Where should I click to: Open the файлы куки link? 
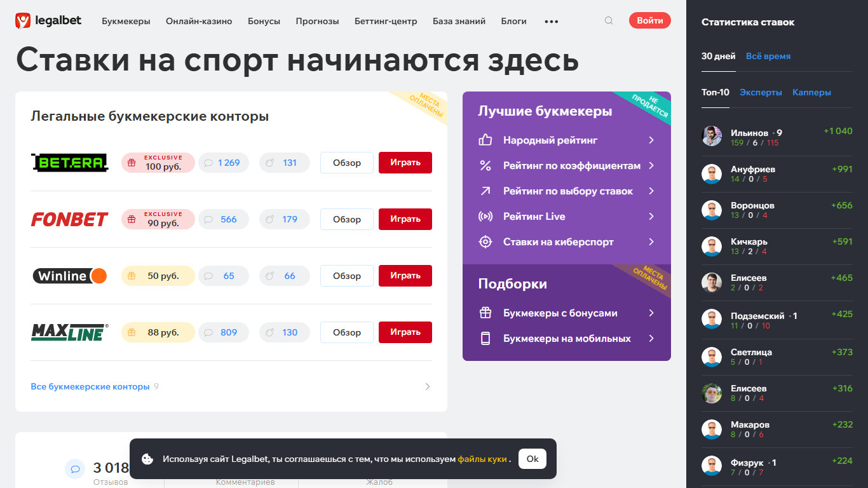pos(482,459)
